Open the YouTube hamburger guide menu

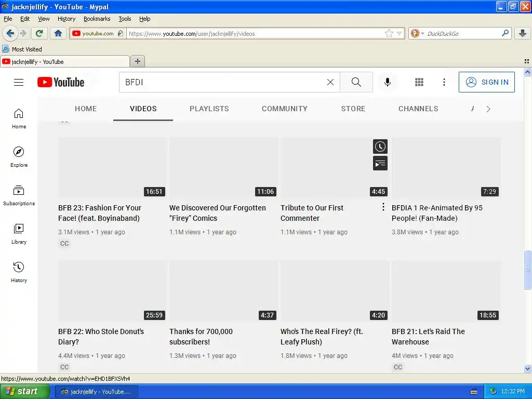tap(19, 82)
